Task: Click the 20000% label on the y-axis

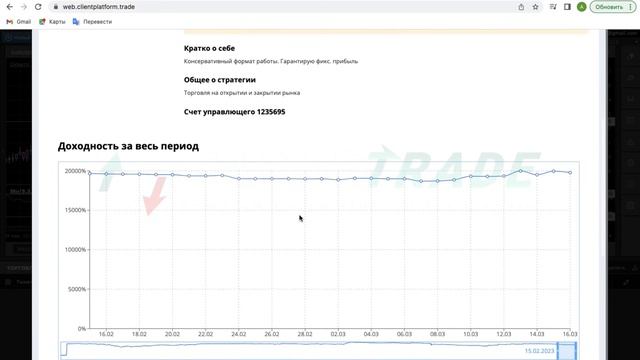Action: pyautogui.click(x=76, y=171)
